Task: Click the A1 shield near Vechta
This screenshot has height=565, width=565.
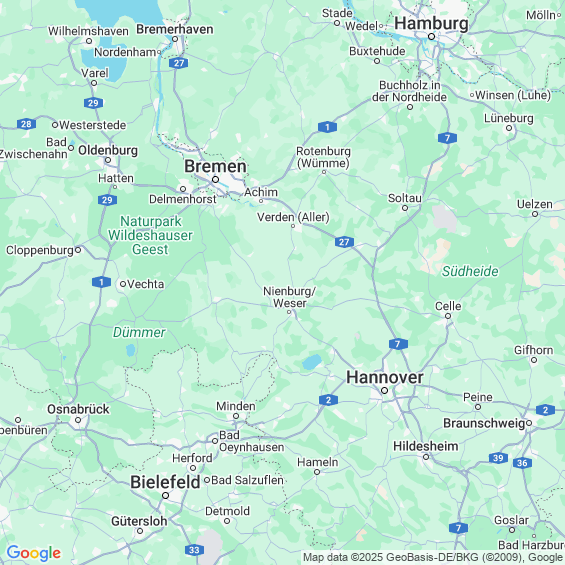Action: pos(101,282)
